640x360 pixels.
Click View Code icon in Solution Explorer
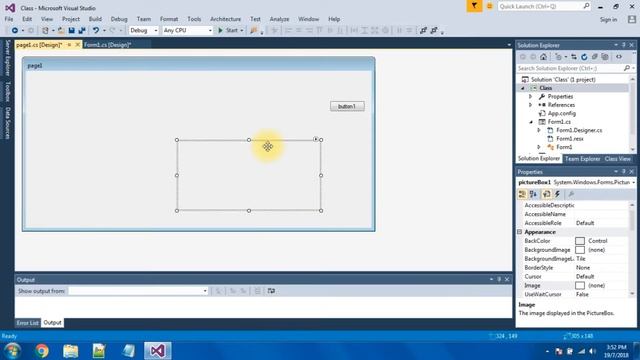pyautogui.click(x=619, y=57)
